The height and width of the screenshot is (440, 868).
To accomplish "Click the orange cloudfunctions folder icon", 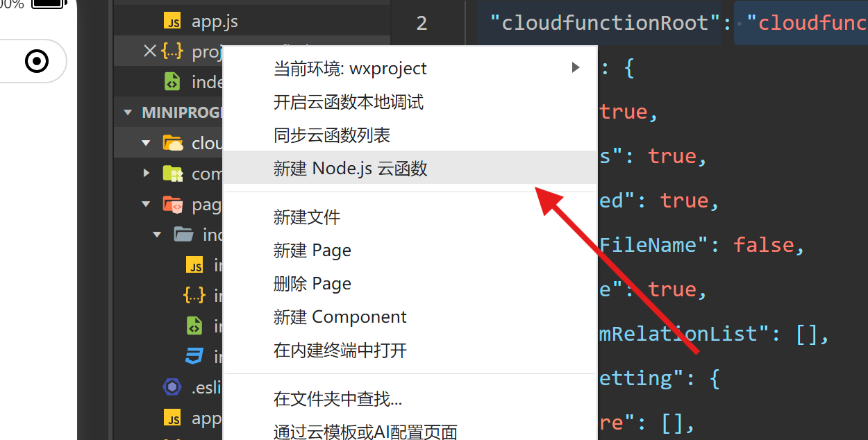I will pyautogui.click(x=174, y=142).
